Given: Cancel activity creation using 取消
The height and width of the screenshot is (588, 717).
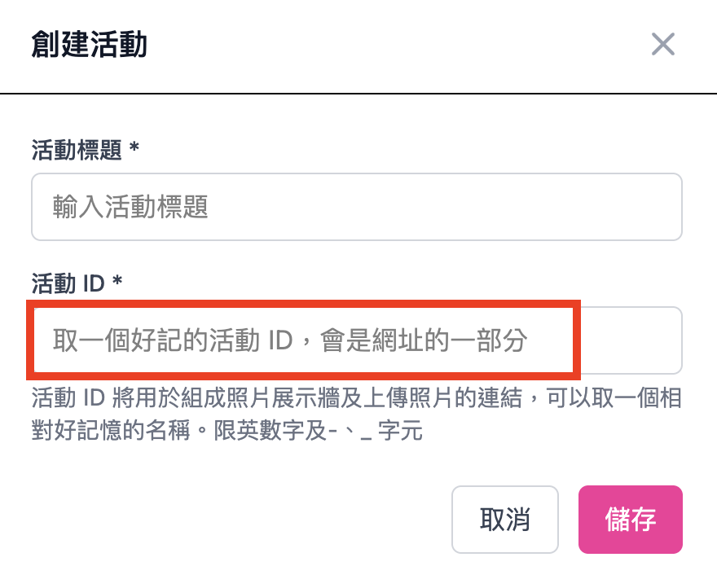Looking at the screenshot, I should [x=504, y=520].
